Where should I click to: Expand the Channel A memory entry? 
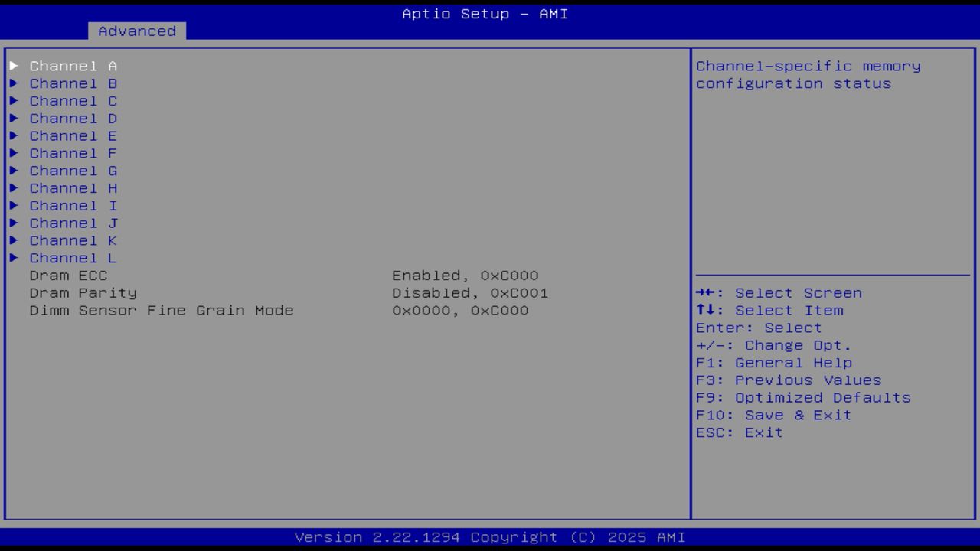point(73,66)
